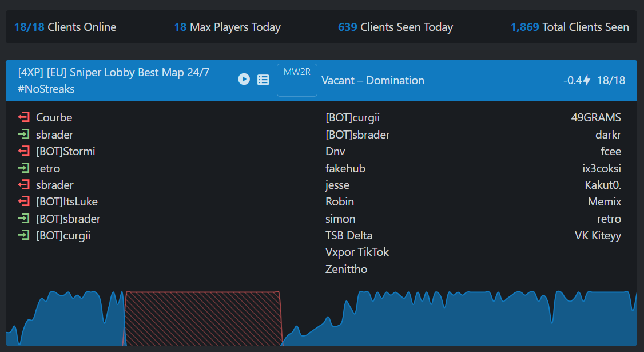The image size is (644, 352).
Task: Open player Memix
Action: (x=605, y=202)
